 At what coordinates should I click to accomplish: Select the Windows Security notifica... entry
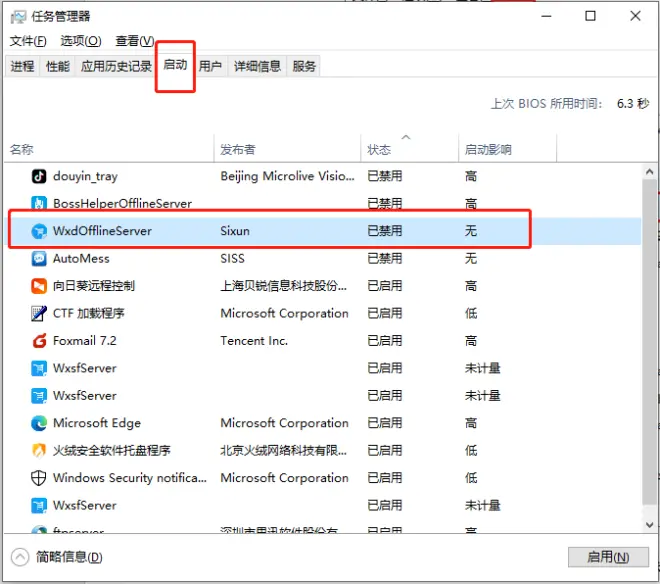coord(130,478)
